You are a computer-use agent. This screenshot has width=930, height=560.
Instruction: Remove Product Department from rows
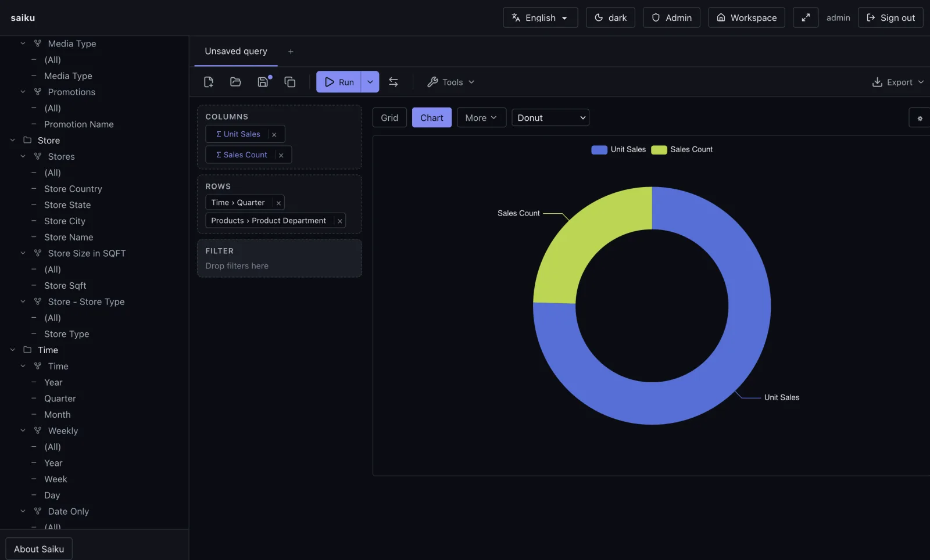(340, 221)
